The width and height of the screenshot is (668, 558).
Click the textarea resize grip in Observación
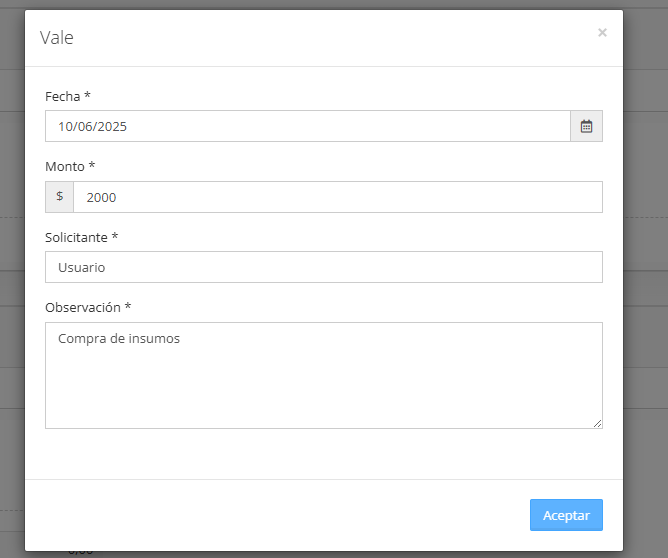[x=598, y=423]
